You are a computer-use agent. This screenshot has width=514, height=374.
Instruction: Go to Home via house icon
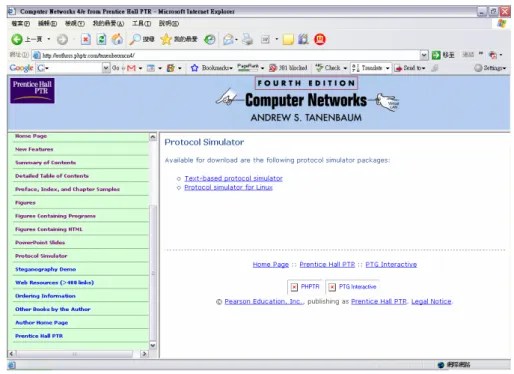[117, 39]
